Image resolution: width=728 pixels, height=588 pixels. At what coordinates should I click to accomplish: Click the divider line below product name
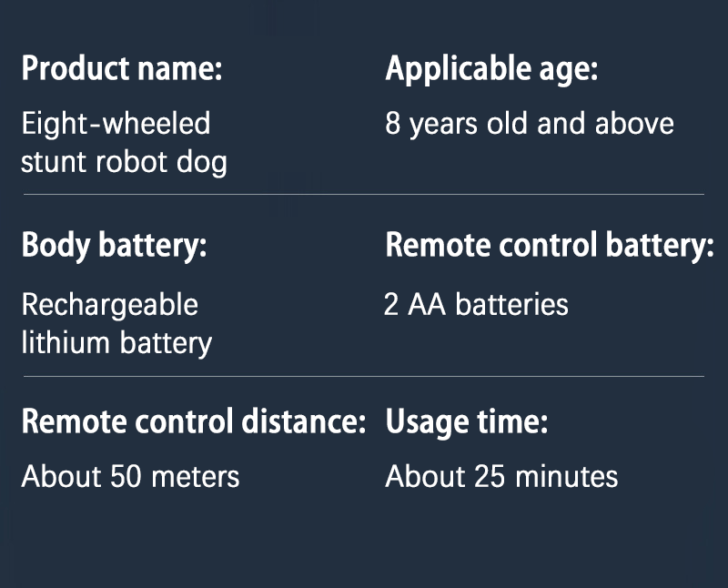(x=364, y=194)
